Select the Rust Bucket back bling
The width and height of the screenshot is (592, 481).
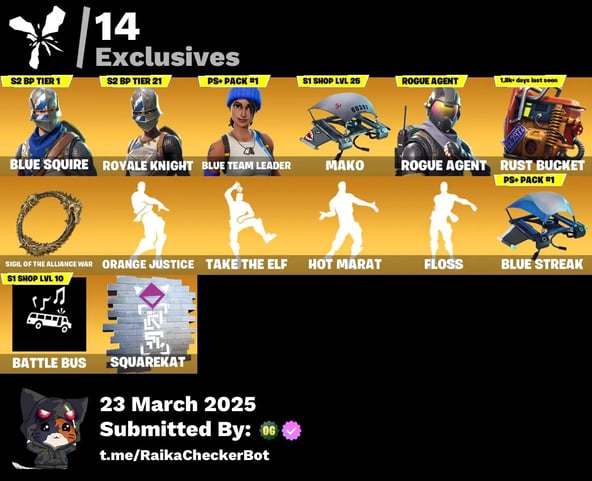point(542,126)
